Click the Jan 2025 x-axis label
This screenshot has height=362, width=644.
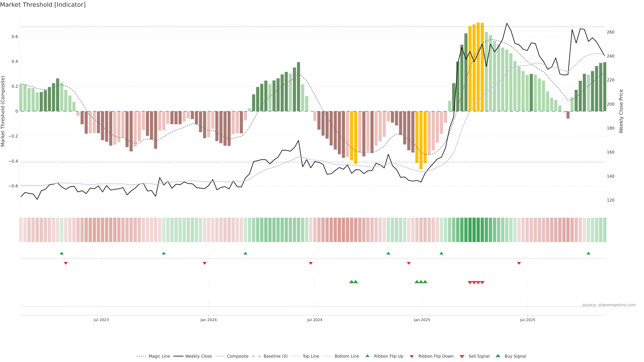(x=422, y=320)
